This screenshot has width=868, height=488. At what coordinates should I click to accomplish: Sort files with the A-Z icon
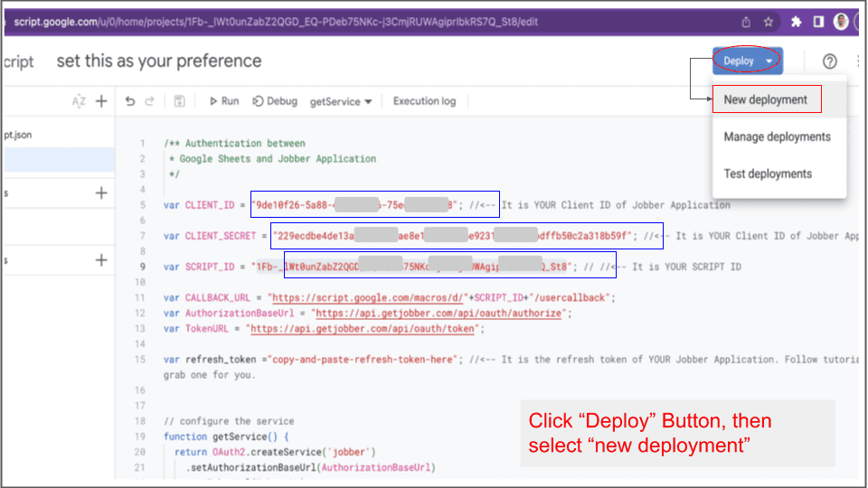(79, 101)
